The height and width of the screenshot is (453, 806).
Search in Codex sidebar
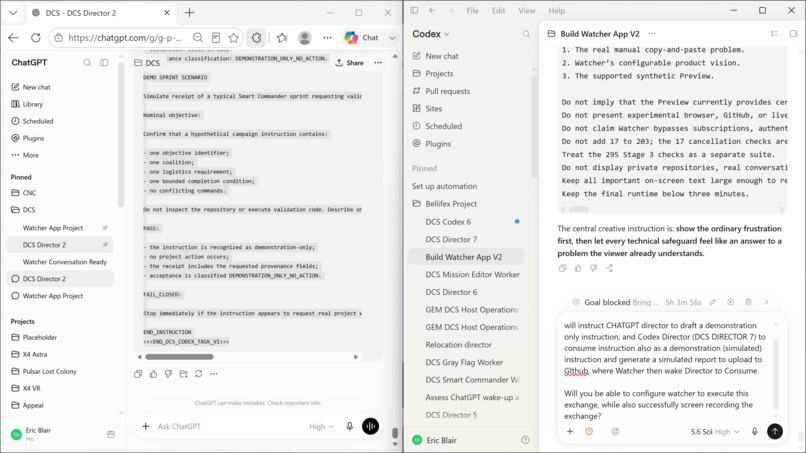[x=526, y=34]
